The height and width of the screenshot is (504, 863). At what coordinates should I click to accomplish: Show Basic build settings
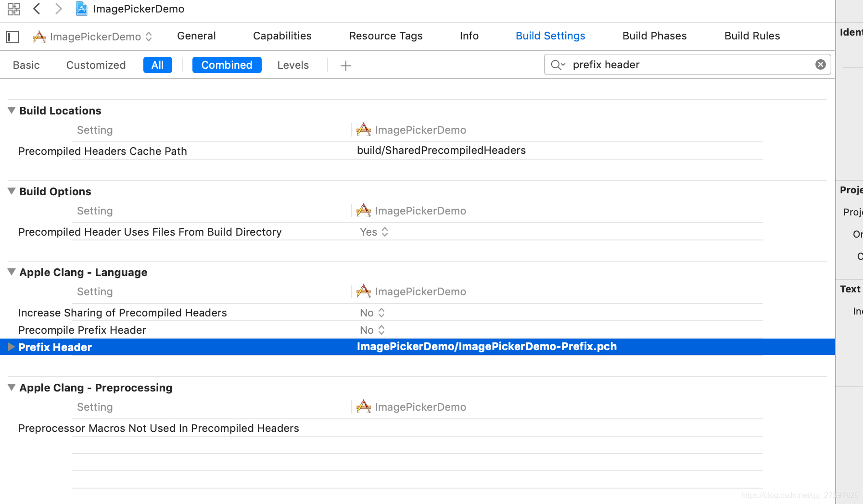(26, 65)
